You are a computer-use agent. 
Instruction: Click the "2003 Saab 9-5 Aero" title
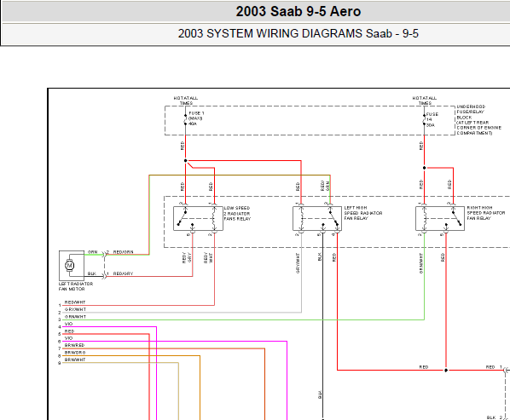point(298,12)
